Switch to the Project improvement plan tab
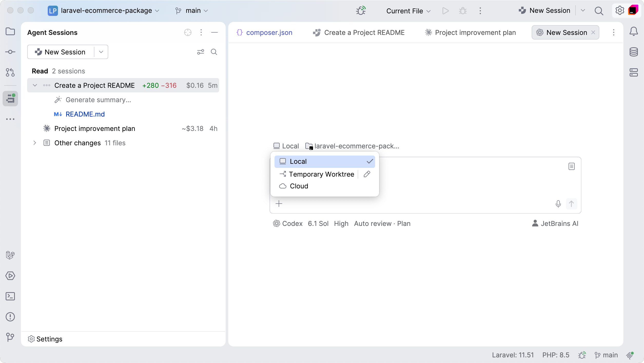 (x=470, y=33)
